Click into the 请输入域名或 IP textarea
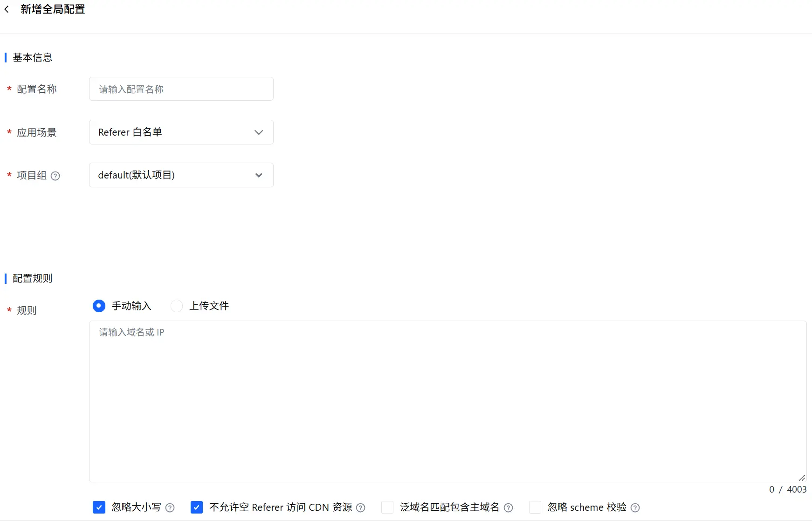 coord(448,401)
